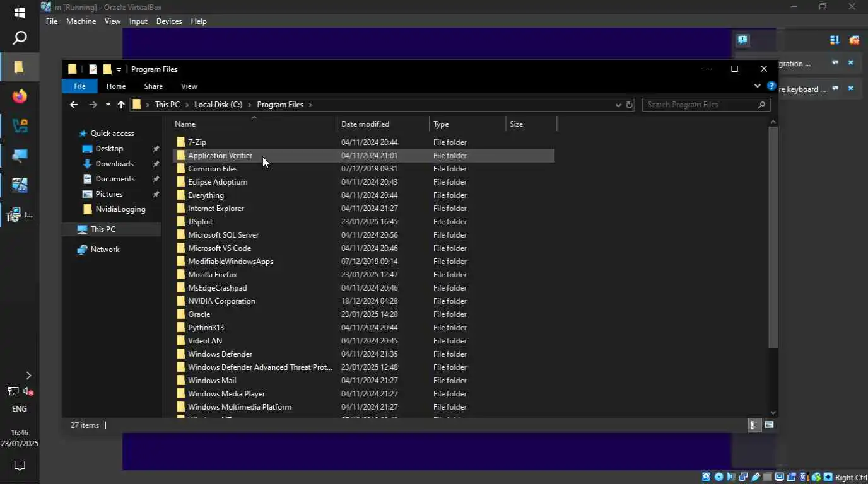Switch to the Share ribbon tab

pos(153,86)
